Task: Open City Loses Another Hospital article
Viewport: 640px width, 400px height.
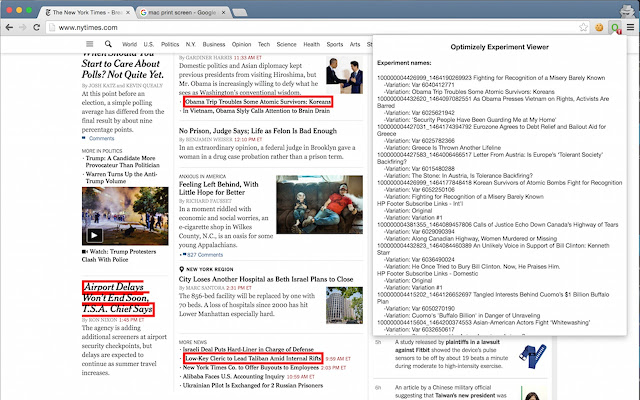Action: [x=266, y=279]
